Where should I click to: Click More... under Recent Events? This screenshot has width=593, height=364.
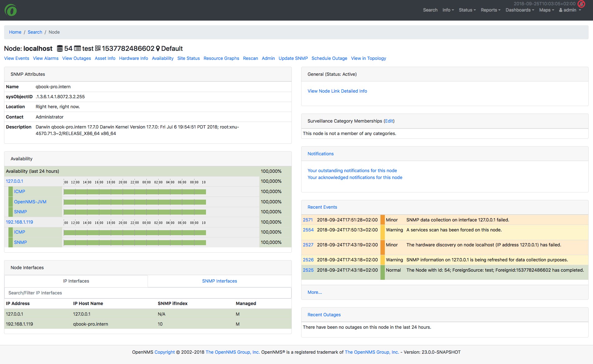(315, 292)
